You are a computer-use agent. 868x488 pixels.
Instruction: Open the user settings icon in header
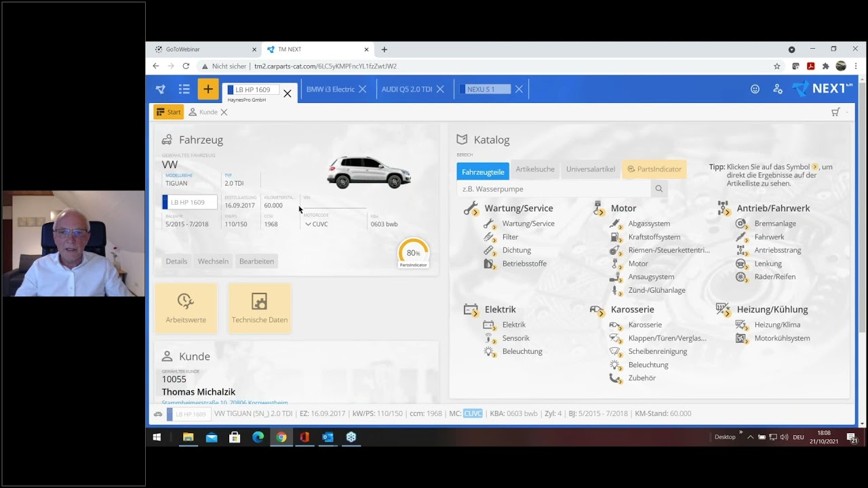click(x=778, y=89)
